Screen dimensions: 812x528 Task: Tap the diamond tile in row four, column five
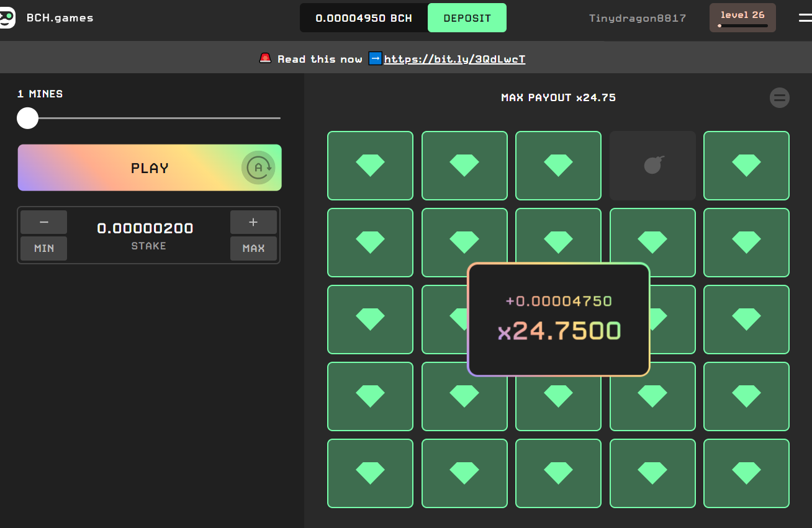[x=746, y=396]
